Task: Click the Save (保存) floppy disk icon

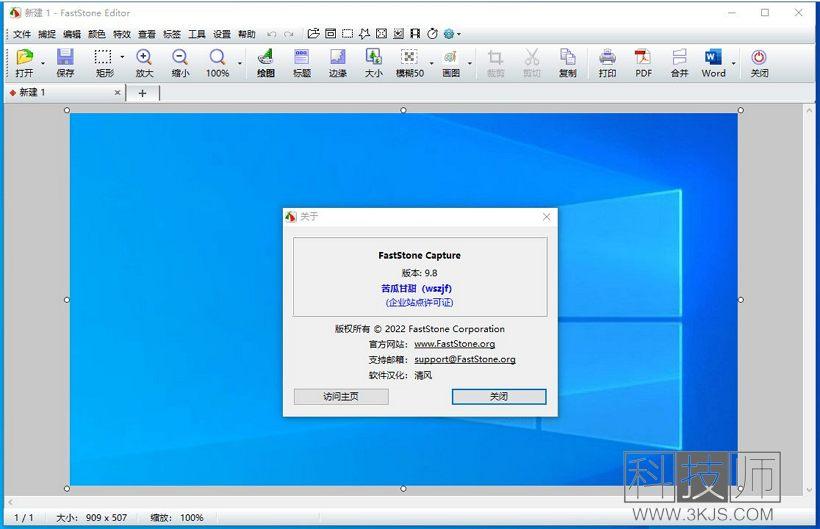Action: (65, 63)
